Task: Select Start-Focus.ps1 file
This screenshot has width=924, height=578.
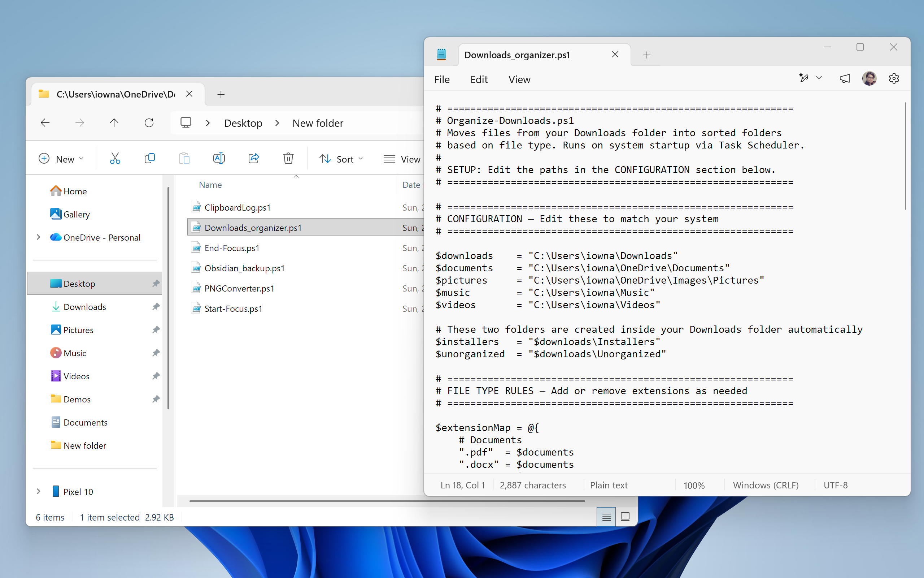Action: 233,309
